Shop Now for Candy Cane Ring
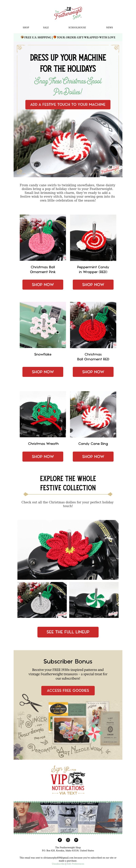 [93, 456]
